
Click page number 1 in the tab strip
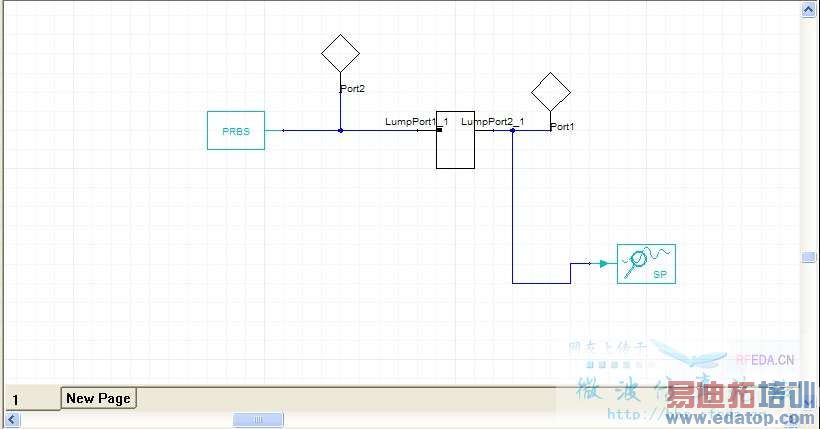15,400
